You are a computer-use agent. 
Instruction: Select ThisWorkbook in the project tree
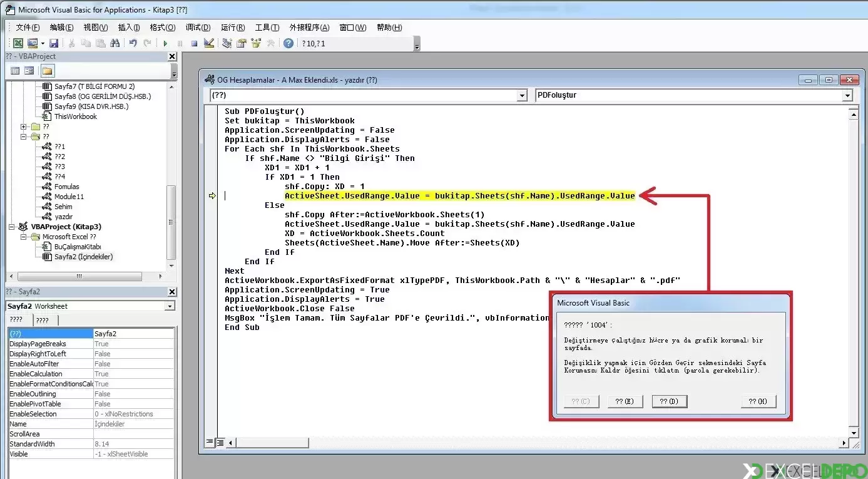coord(75,116)
